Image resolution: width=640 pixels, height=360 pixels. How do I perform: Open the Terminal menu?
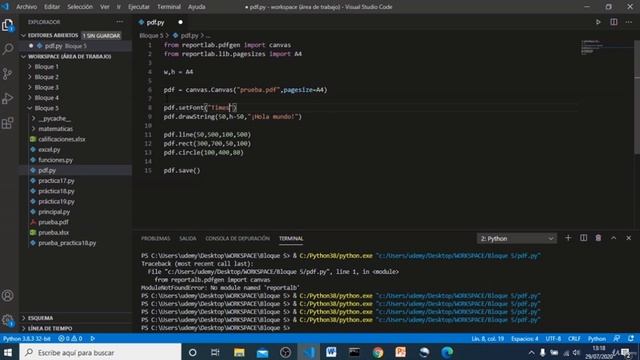tap(169, 7)
